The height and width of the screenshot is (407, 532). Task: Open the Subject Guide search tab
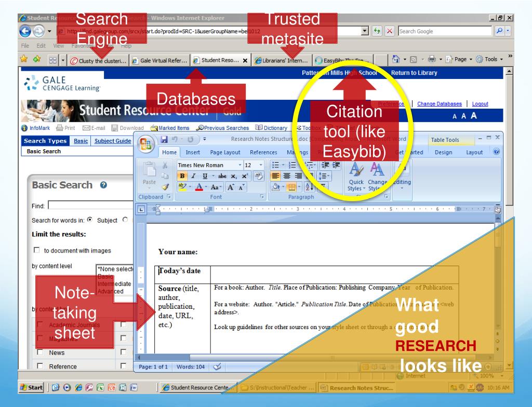coord(112,141)
